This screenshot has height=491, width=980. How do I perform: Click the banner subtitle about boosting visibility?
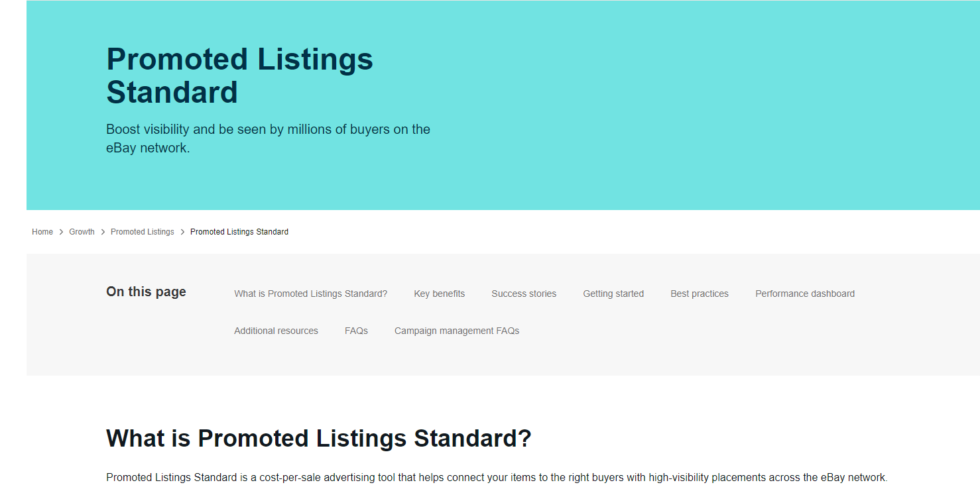tap(268, 138)
